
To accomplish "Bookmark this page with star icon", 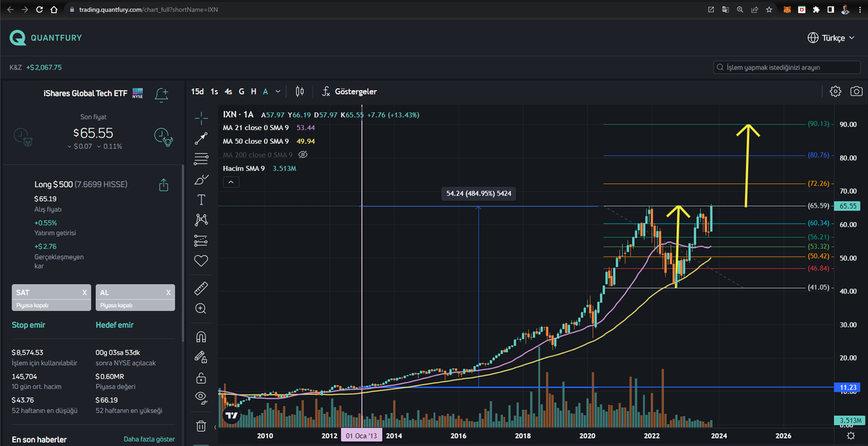I will point(768,9).
